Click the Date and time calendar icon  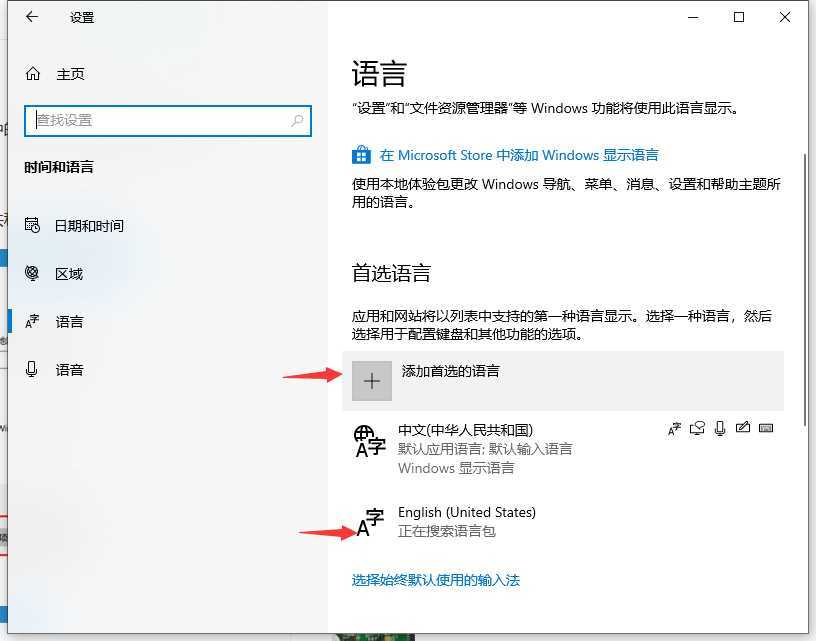coord(32,225)
